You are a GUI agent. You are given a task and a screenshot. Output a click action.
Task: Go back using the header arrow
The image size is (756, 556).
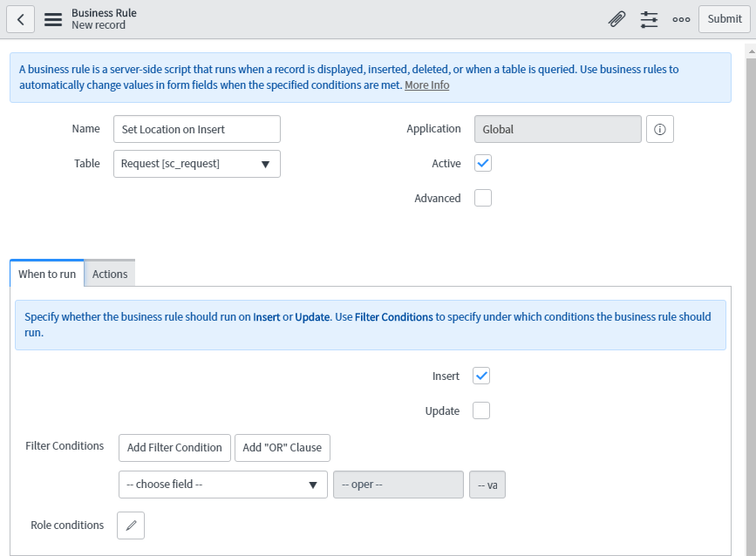tap(20, 19)
